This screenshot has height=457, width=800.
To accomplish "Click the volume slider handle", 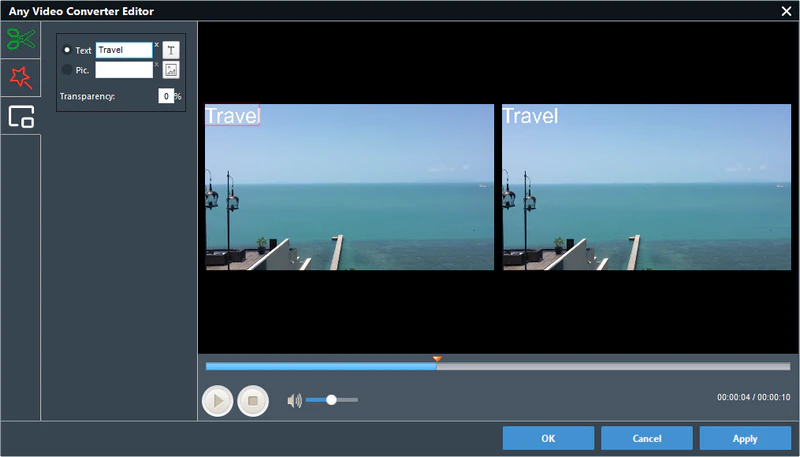I will point(331,400).
